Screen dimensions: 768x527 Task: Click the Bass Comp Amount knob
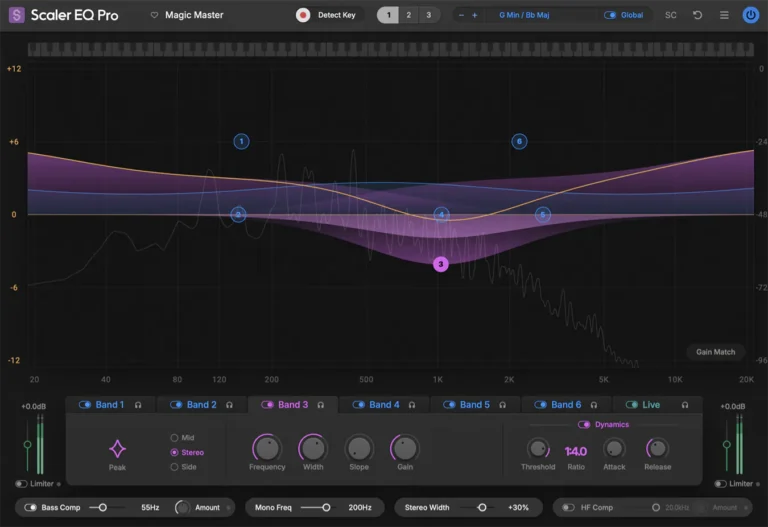tap(182, 507)
